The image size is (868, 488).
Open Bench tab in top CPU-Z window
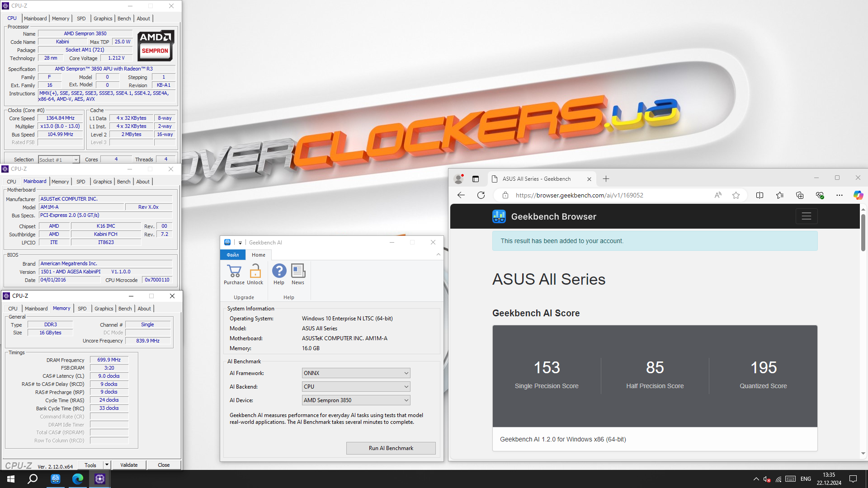pos(124,19)
